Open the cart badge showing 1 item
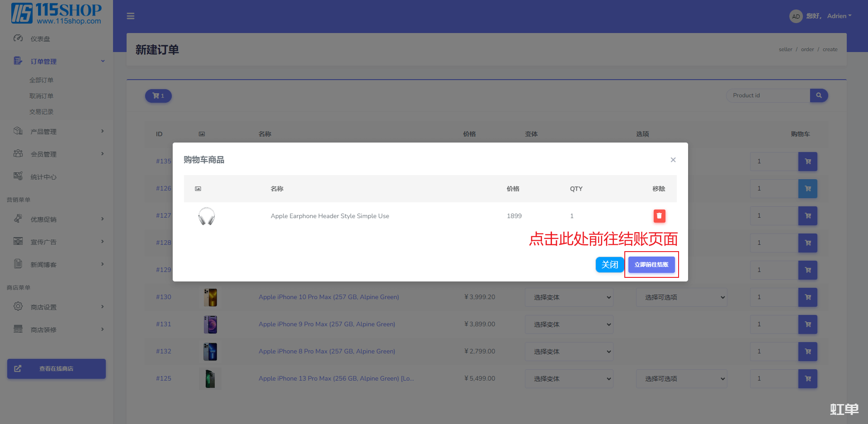This screenshot has width=868, height=424. pos(158,96)
